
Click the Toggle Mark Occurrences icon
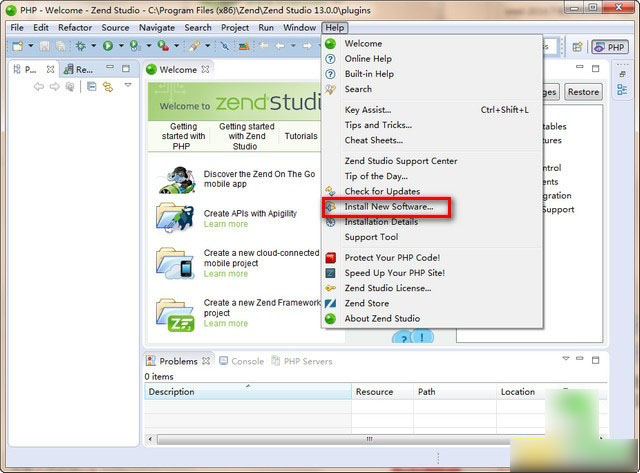[224, 46]
